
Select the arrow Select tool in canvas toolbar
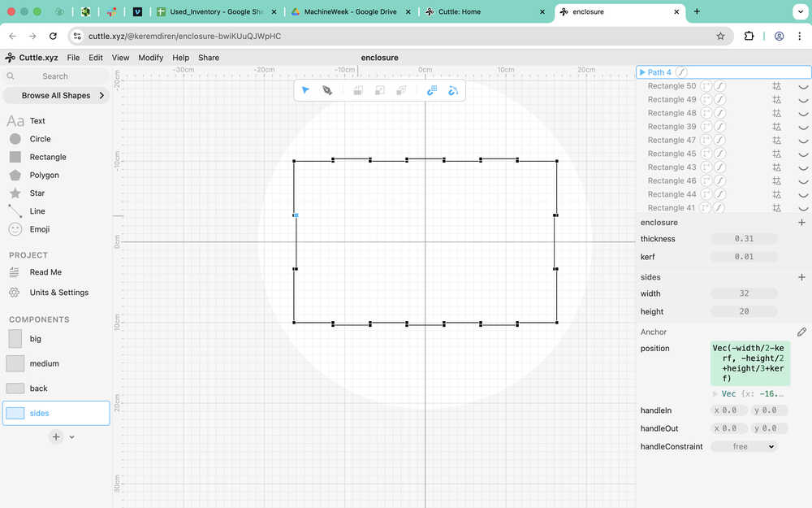point(305,90)
